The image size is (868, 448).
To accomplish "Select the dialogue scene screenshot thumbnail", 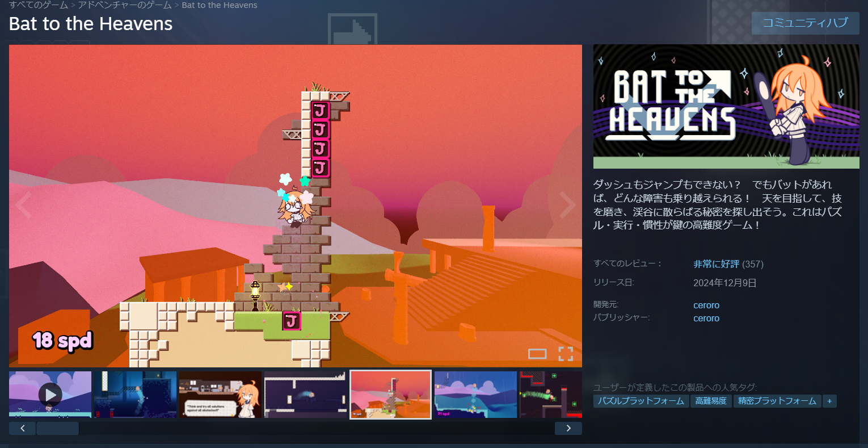I will [220, 395].
